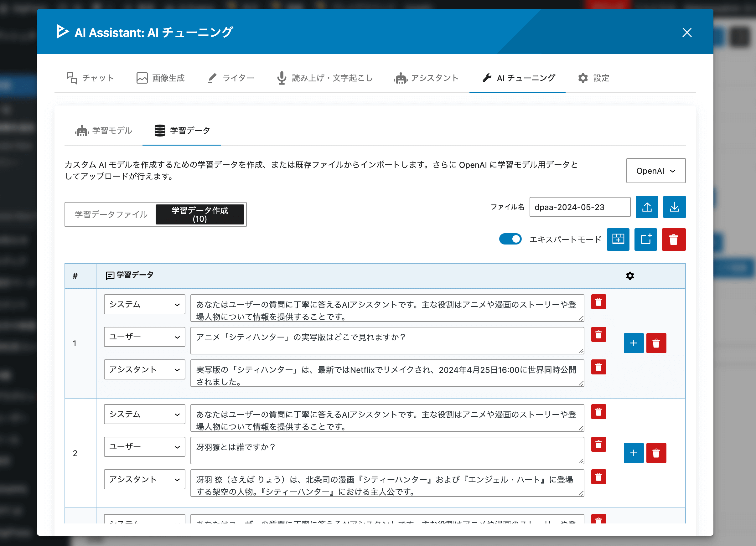
Task: Select the 学習データ sub-tab
Action: pyautogui.click(x=182, y=131)
